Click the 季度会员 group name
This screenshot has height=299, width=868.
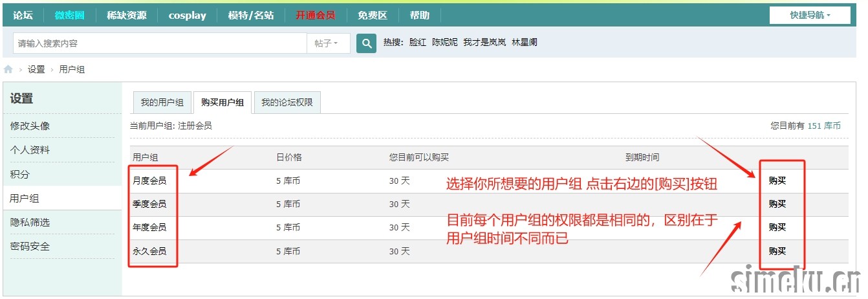click(149, 204)
